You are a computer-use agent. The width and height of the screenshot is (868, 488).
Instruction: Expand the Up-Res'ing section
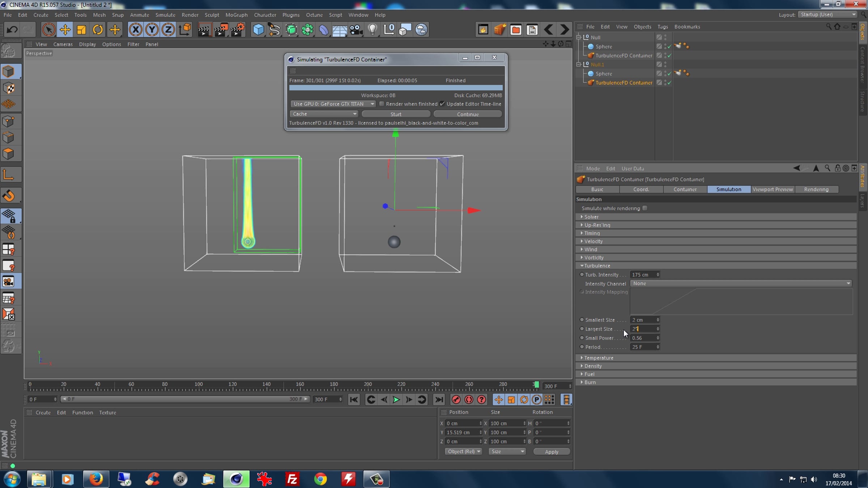[716, 225]
